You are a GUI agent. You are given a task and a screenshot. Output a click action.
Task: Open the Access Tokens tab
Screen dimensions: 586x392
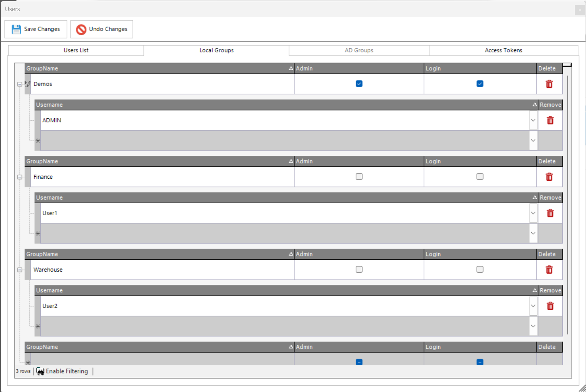503,50
